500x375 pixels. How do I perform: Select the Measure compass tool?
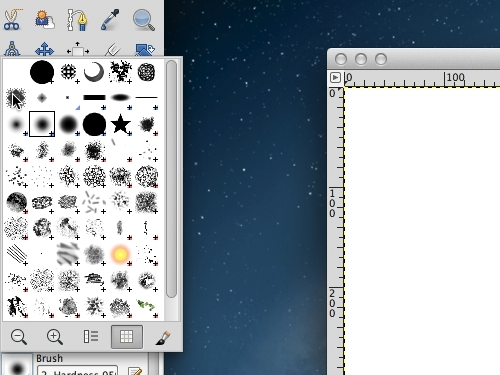tap(12, 49)
